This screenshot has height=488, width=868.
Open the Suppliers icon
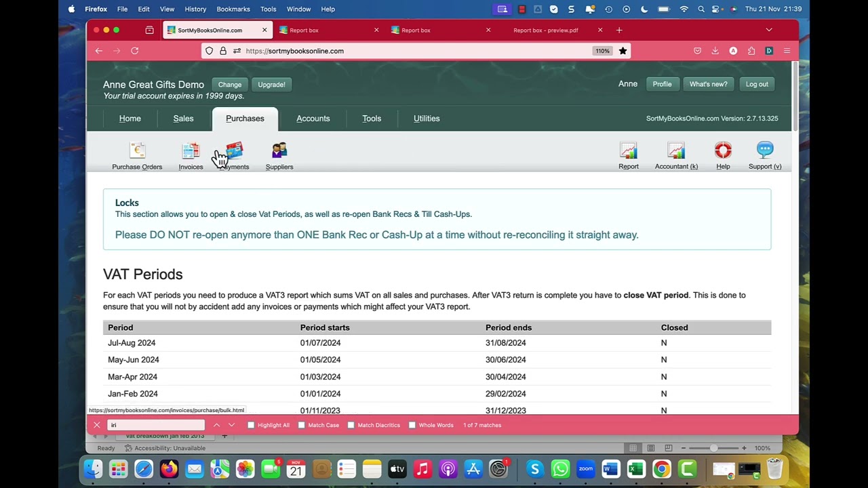279,156
